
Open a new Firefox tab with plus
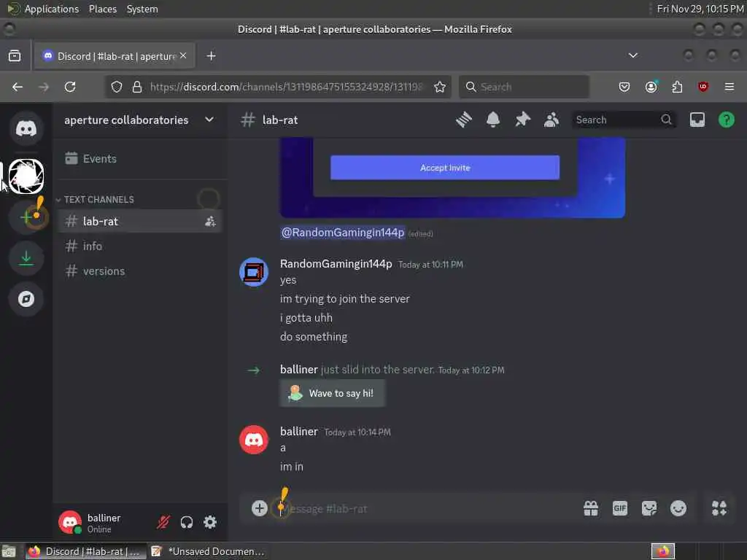point(211,56)
